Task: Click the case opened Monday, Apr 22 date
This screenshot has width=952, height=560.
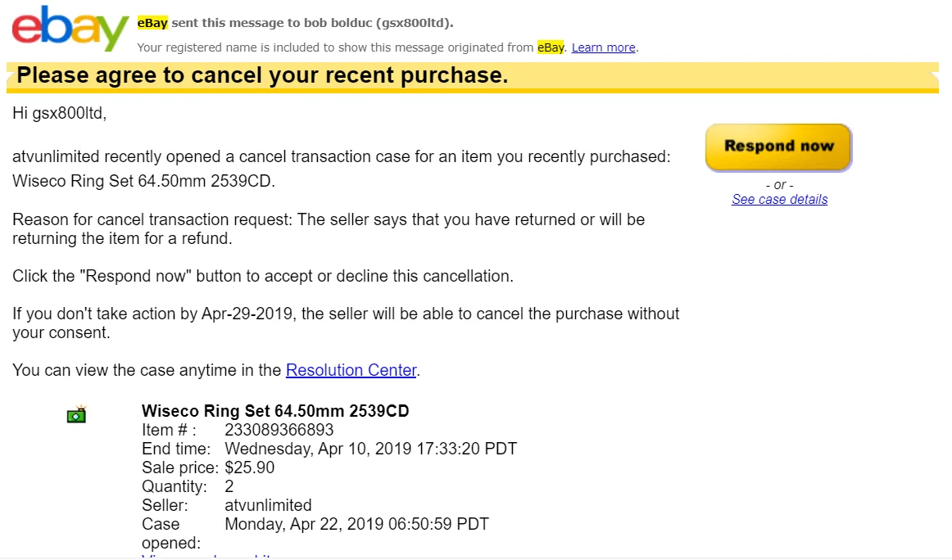Action: tap(356, 524)
